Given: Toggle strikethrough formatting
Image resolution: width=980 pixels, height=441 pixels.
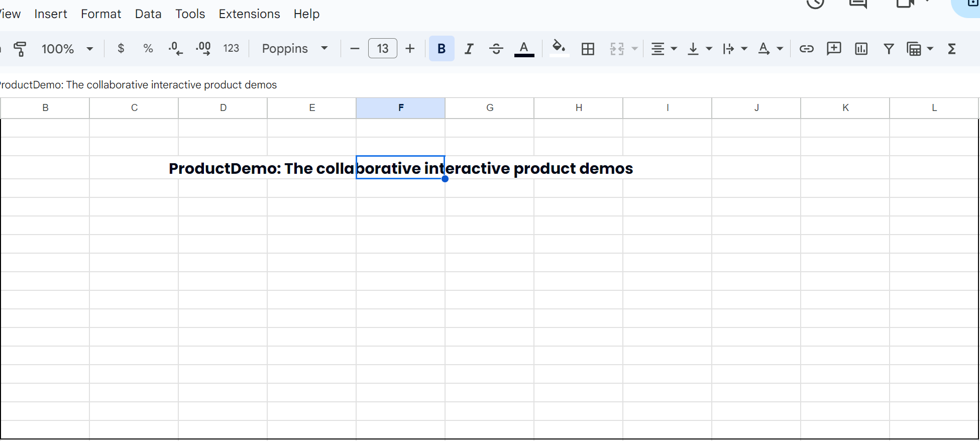Looking at the screenshot, I should click(496, 49).
